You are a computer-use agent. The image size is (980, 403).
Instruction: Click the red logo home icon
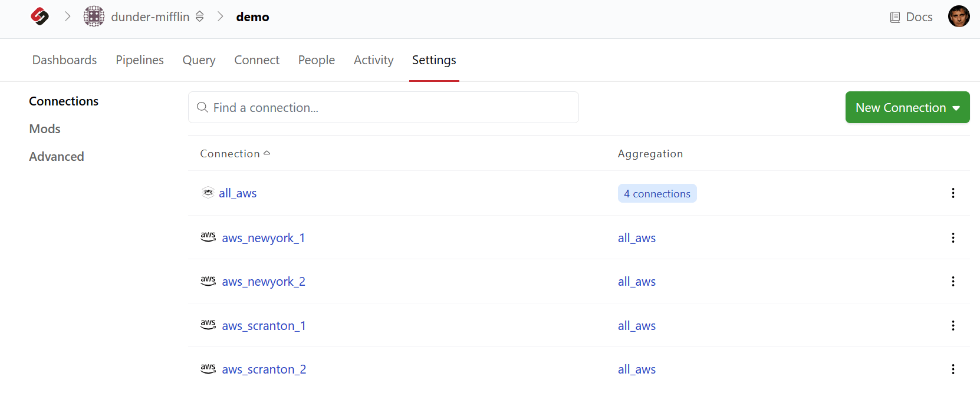(40, 16)
